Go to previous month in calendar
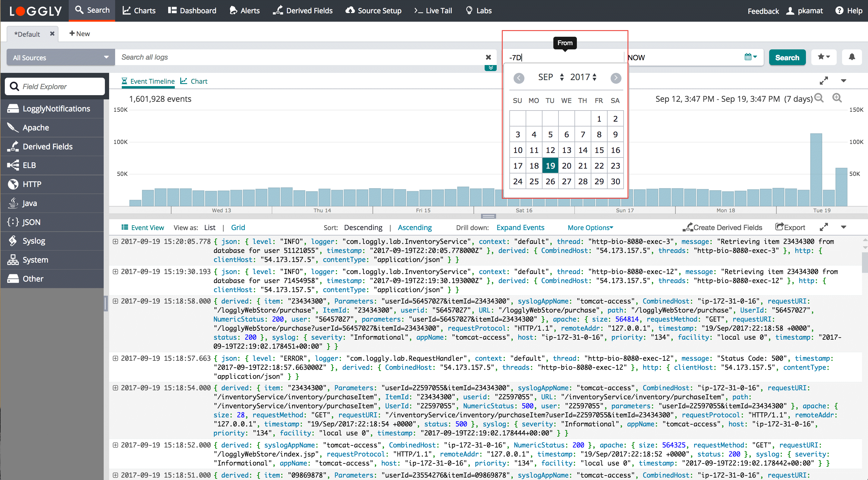The height and width of the screenshot is (480, 868). click(519, 78)
